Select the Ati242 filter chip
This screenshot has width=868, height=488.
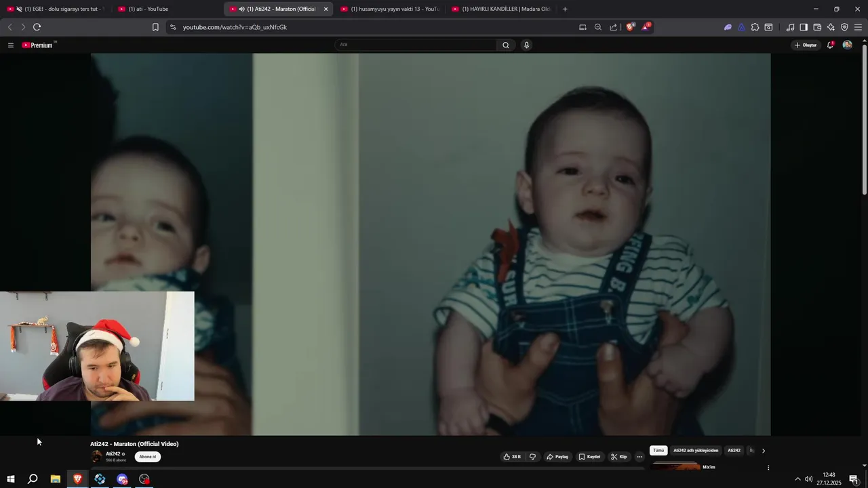(734, 451)
